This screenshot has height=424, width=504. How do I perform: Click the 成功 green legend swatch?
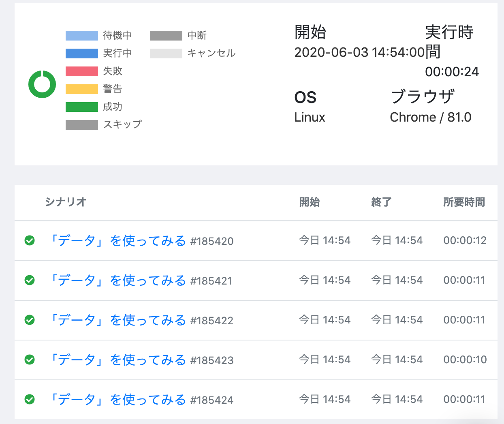pos(82,107)
